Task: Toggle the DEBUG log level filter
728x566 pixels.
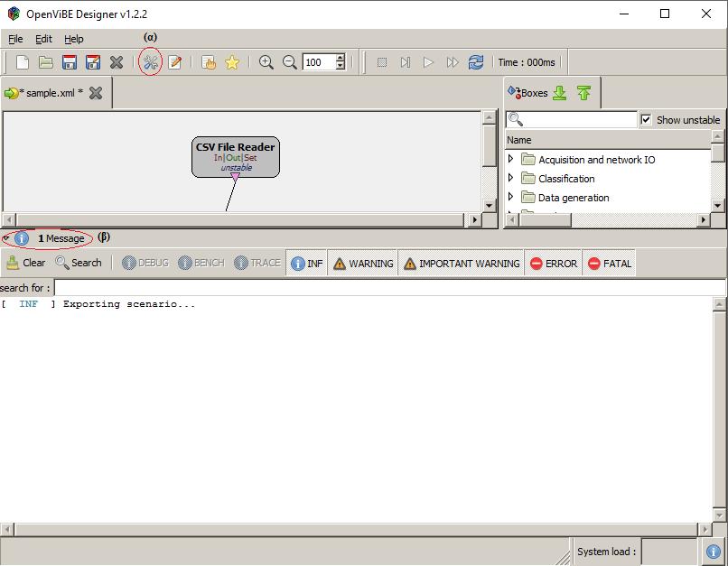Action: click(145, 263)
